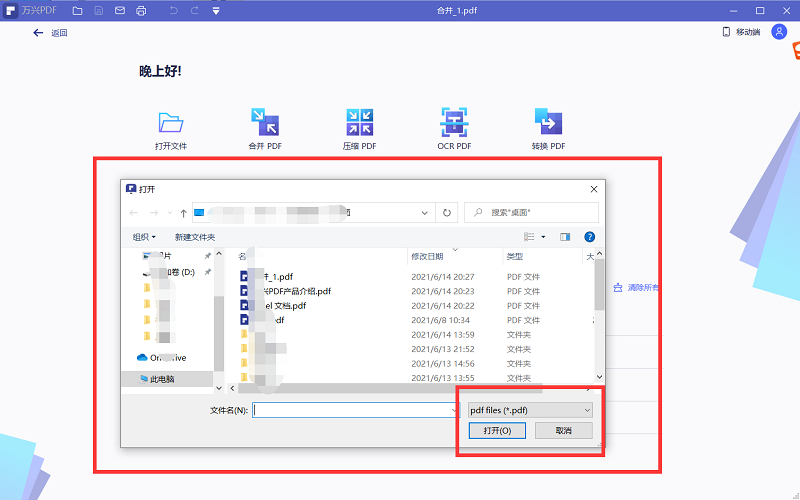The height and width of the screenshot is (500, 800).
Task: Click the 返回 (Back) link
Action: 51,33
